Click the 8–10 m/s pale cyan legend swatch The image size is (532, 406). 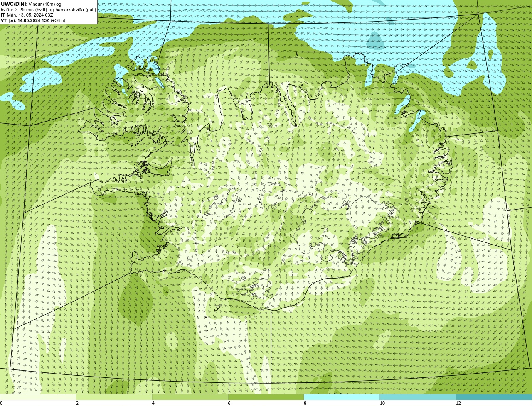[342, 397]
